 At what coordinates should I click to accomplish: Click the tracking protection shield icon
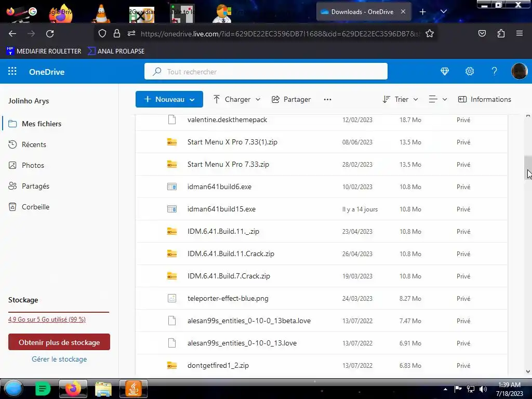(x=102, y=34)
